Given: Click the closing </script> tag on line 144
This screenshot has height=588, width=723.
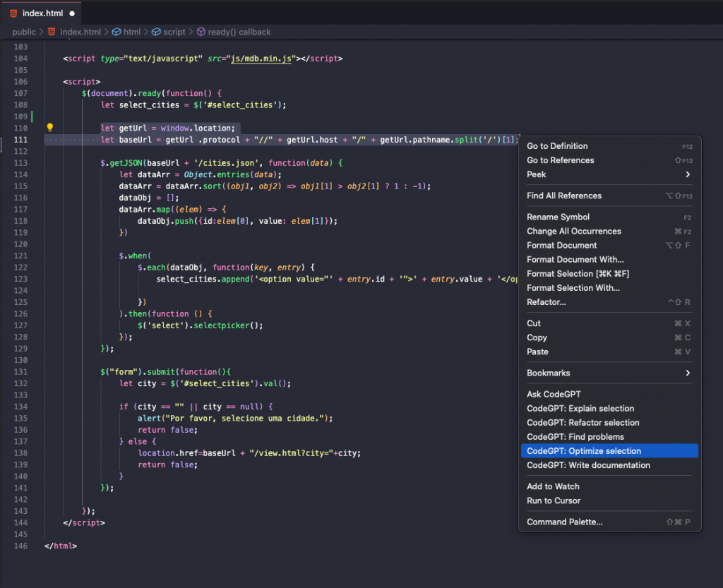Looking at the screenshot, I should (x=84, y=522).
